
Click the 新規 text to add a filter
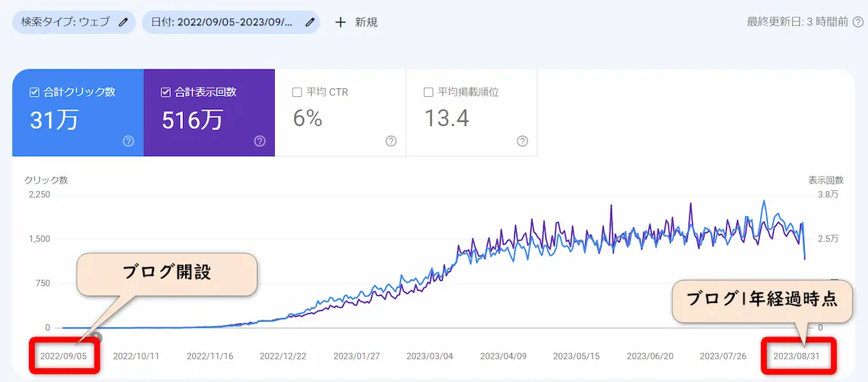click(x=366, y=22)
